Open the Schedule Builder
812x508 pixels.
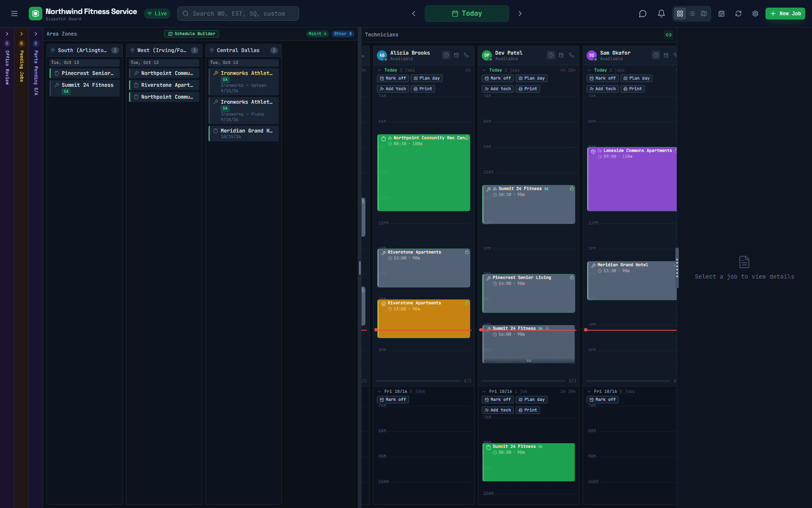point(192,34)
